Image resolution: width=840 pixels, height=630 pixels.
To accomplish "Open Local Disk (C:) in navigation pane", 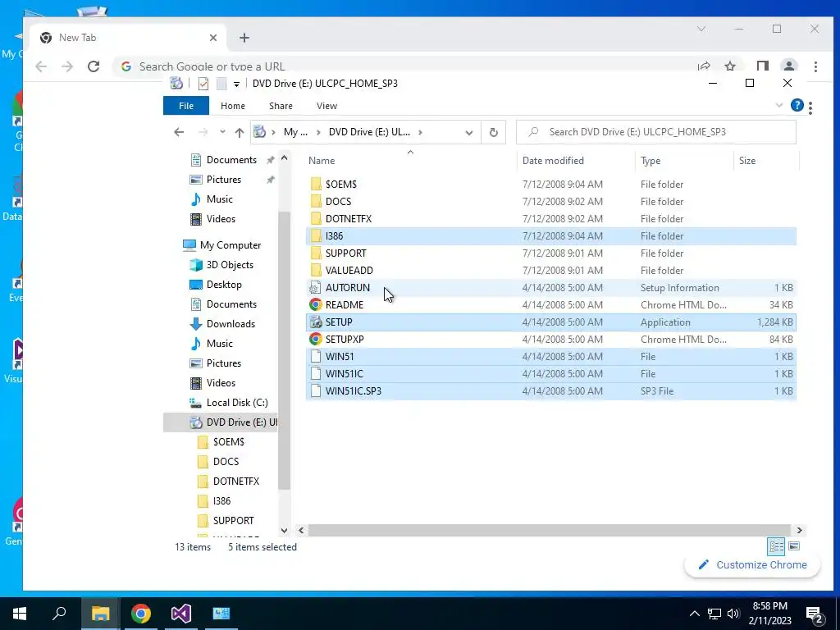I will point(237,402).
